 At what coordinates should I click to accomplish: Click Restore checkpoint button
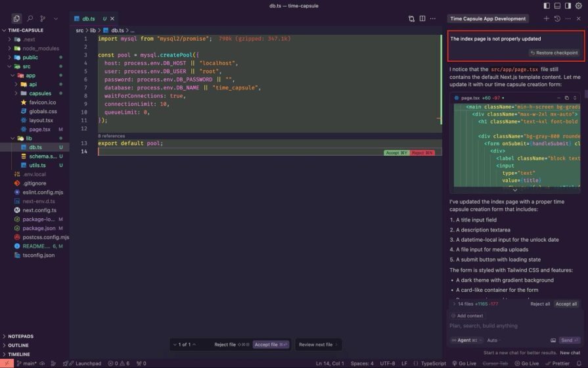tap(554, 53)
